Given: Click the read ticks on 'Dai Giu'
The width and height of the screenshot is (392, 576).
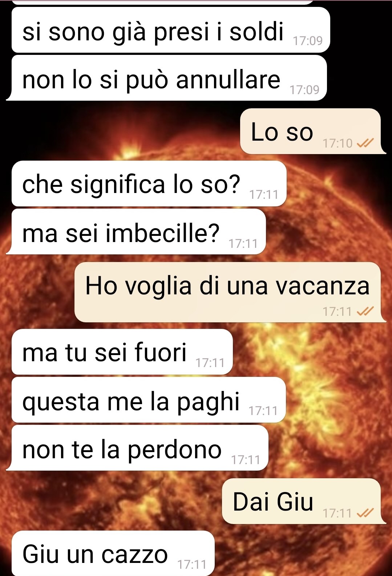Looking at the screenshot, I should (365, 513).
